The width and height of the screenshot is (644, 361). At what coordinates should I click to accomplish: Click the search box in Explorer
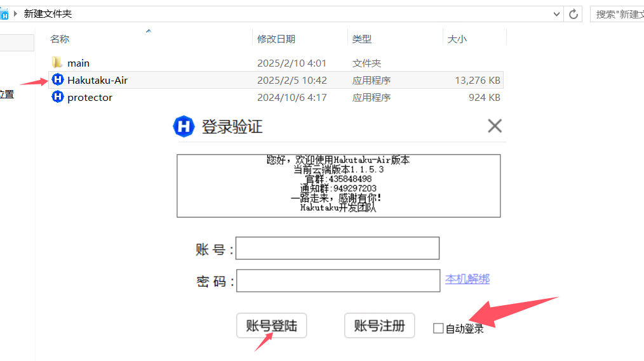pos(617,15)
